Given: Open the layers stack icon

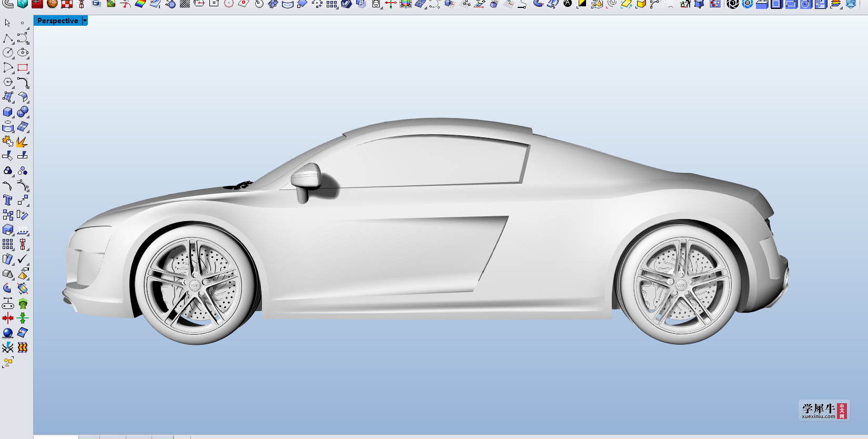Looking at the screenshot, I should [x=836, y=4].
